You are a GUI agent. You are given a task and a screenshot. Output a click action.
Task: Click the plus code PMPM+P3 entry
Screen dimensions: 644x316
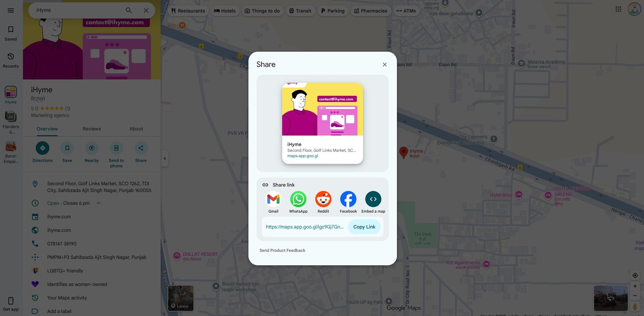(97, 257)
